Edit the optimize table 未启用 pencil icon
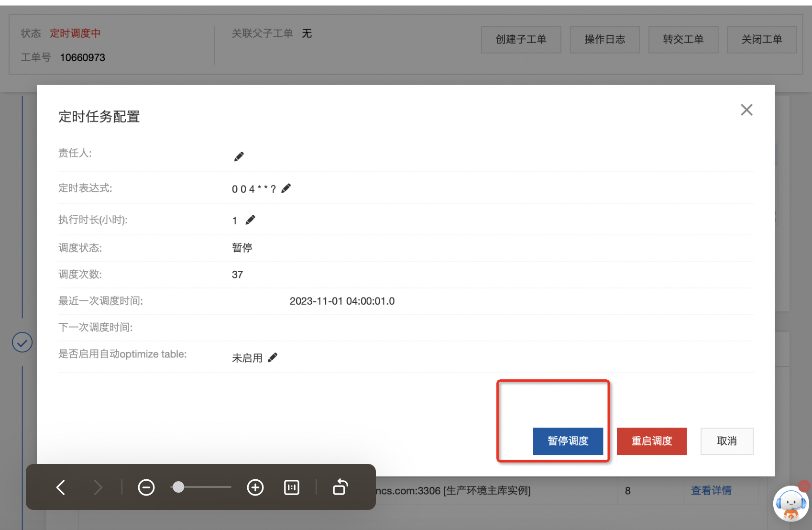This screenshot has height=530, width=812. click(273, 357)
